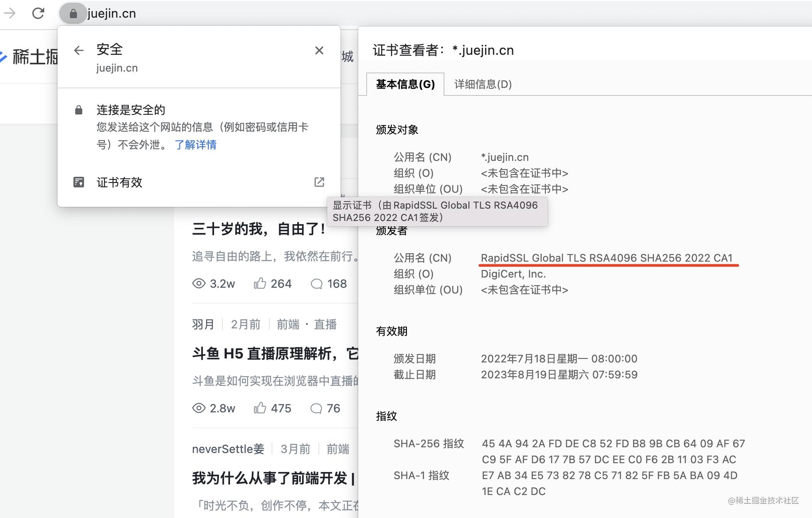Click the *.juejin.cn common name value
Viewport: 812px width, 518px height.
(x=505, y=157)
